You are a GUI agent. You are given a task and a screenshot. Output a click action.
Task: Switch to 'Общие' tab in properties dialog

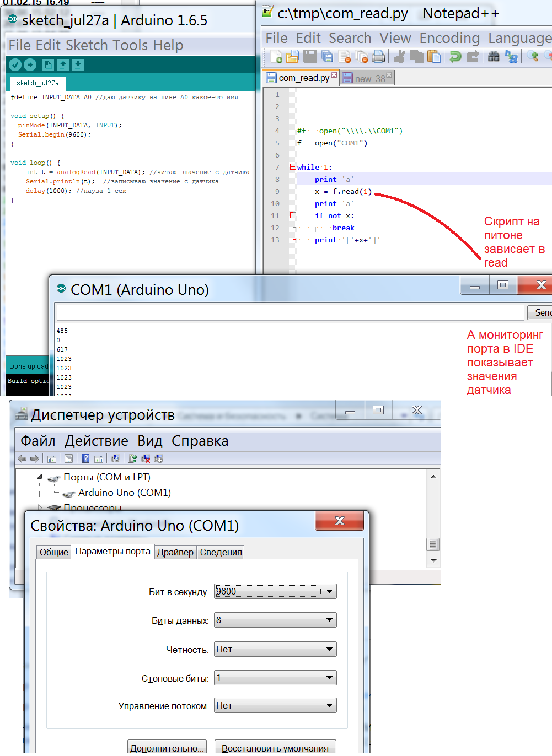coord(54,552)
